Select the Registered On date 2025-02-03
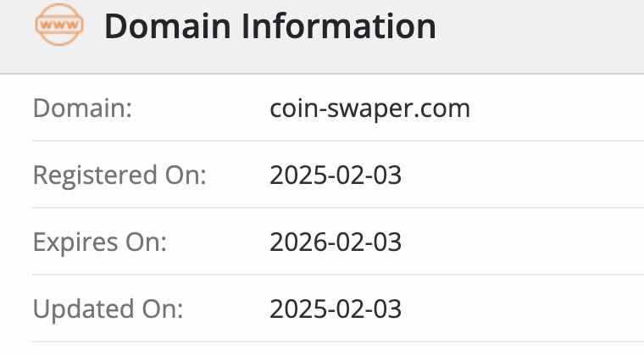Viewport: 644px width, 356px height. click(336, 175)
